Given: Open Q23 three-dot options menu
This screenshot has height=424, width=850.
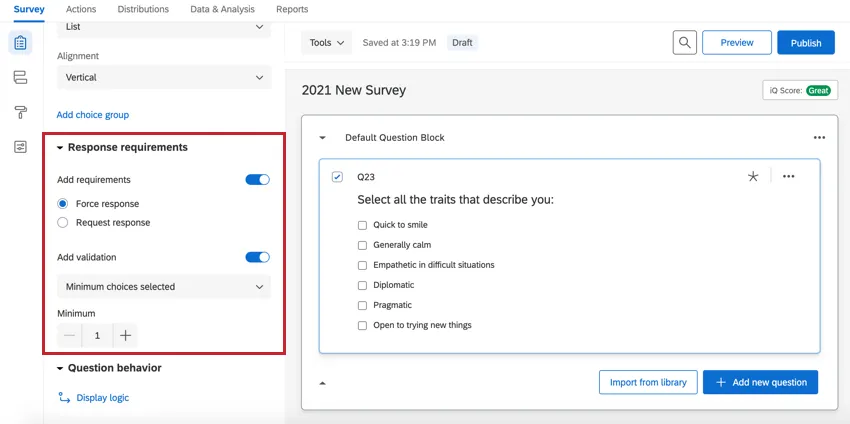Looking at the screenshot, I should pyautogui.click(x=788, y=176).
